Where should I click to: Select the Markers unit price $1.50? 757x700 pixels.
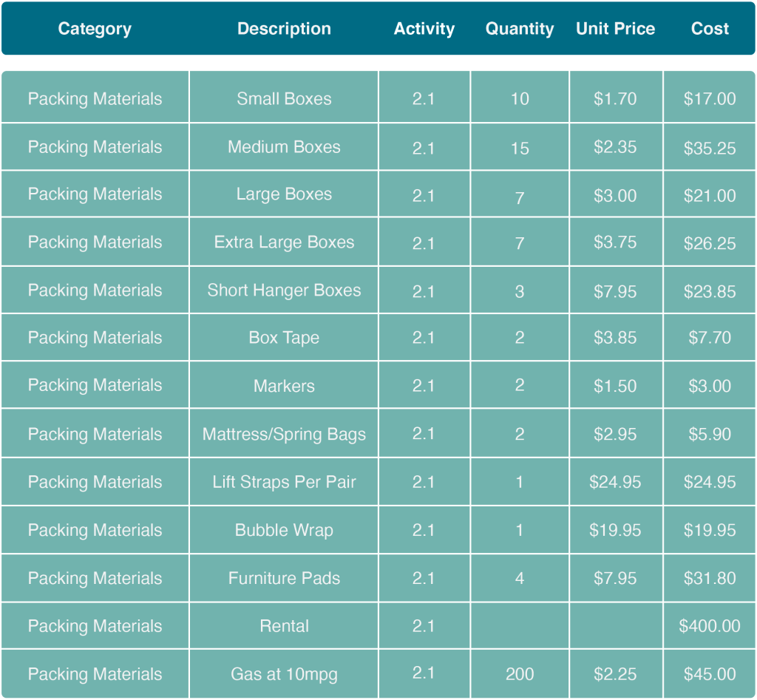pyautogui.click(x=615, y=386)
